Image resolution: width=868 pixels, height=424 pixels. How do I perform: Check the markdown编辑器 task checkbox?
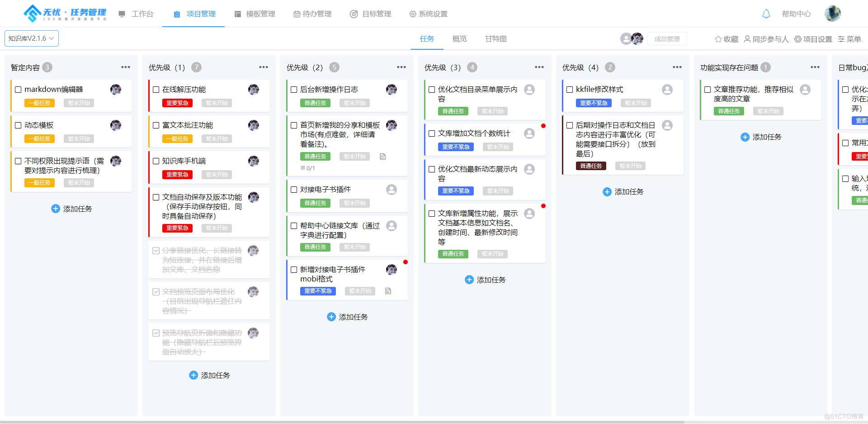click(18, 89)
